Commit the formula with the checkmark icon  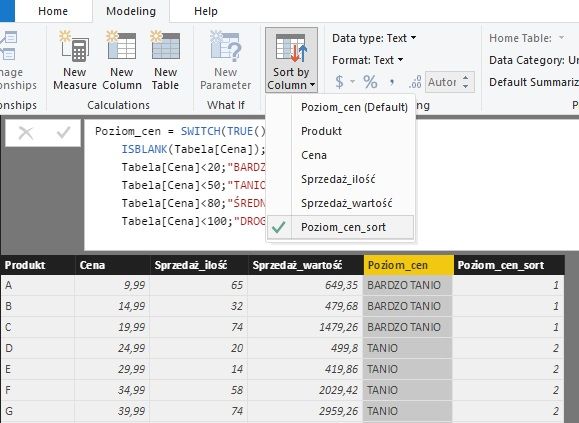pyautogui.click(x=64, y=133)
